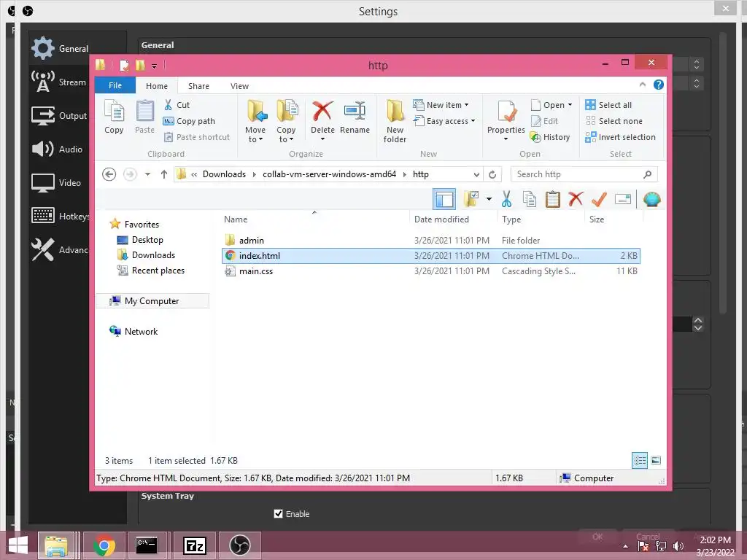
Task: Click the Help question mark icon
Action: point(659,85)
